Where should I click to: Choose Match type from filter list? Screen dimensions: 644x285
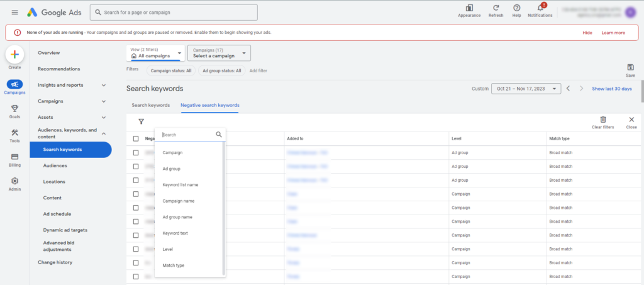[x=174, y=265]
